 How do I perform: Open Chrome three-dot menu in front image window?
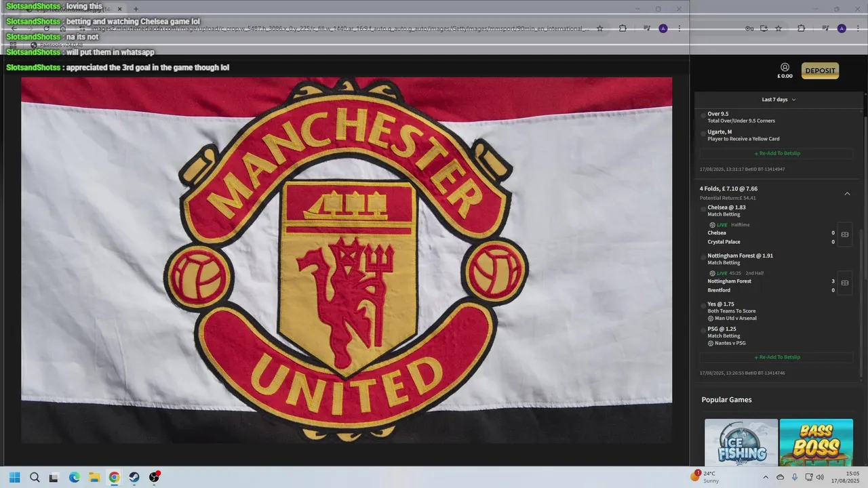point(679,28)
